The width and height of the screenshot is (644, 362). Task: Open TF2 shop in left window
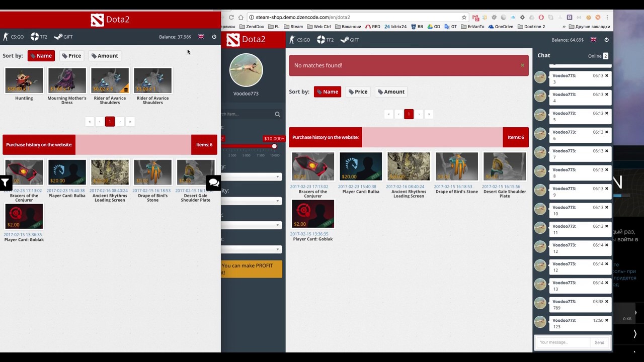[x=39, y=37]
